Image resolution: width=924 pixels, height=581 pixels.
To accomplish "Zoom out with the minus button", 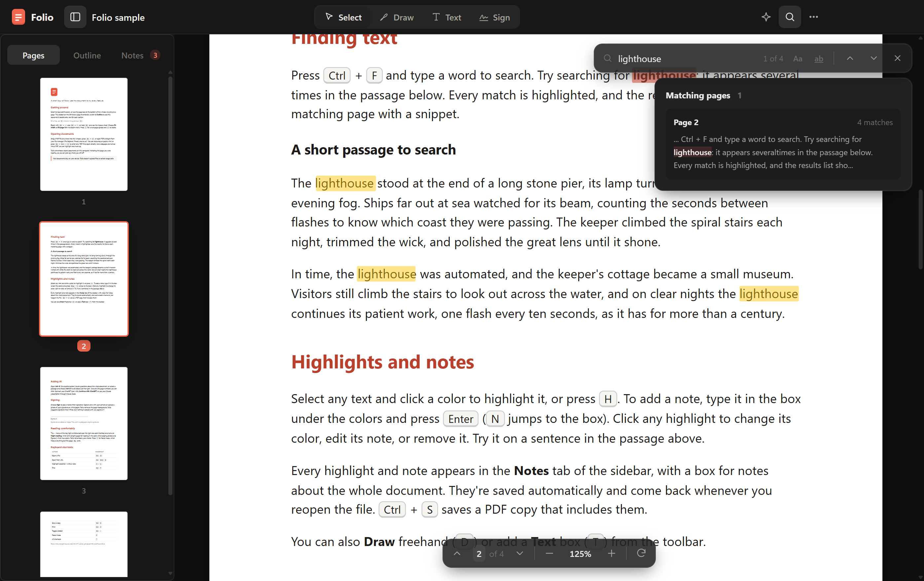I will (549, 553).
